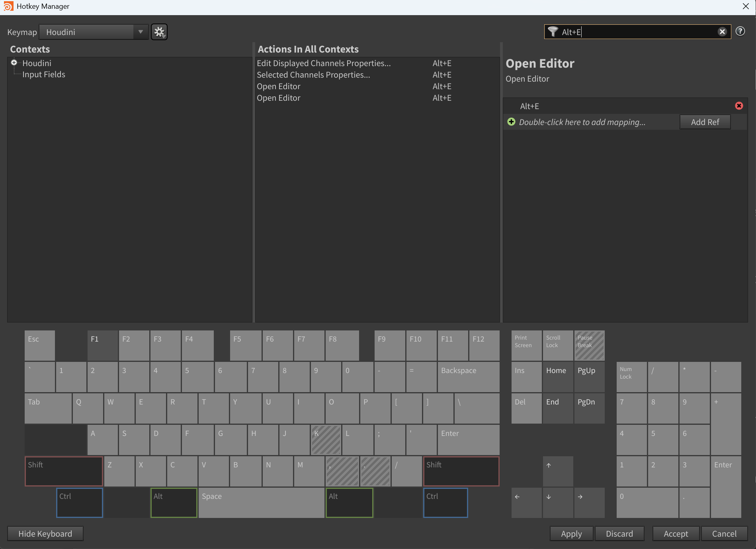The height and width of the screenshot is (549, 756).
Task: Click the Scroll Lock key
Action: coord(558,346)
